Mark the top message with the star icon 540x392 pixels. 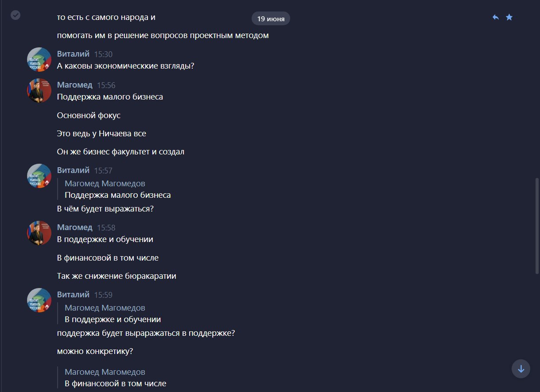click(x=509, y=17)
